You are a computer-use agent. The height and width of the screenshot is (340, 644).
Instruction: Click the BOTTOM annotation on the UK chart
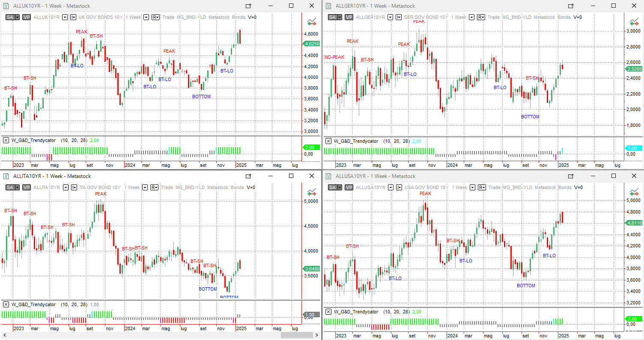pos(201,96)
